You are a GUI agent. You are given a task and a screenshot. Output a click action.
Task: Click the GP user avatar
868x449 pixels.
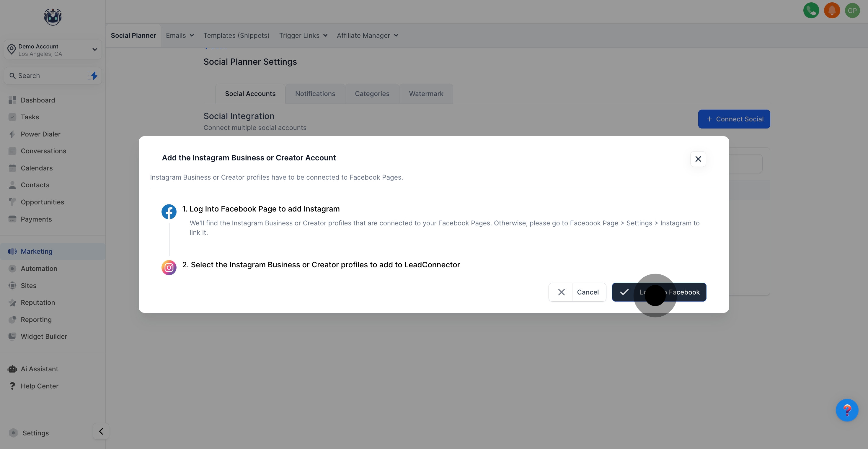click(852, 10)
